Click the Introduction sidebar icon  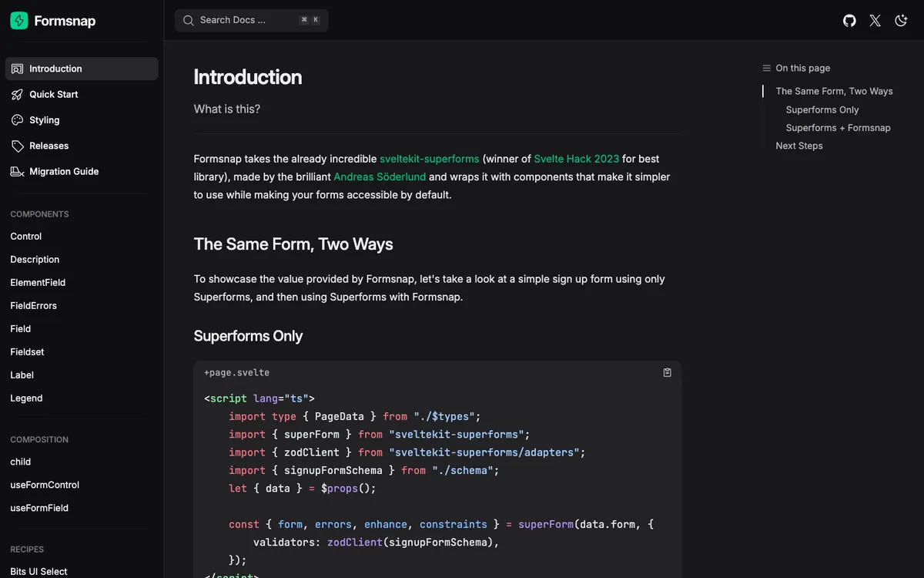pyautogui.click(x=17, y=69)
